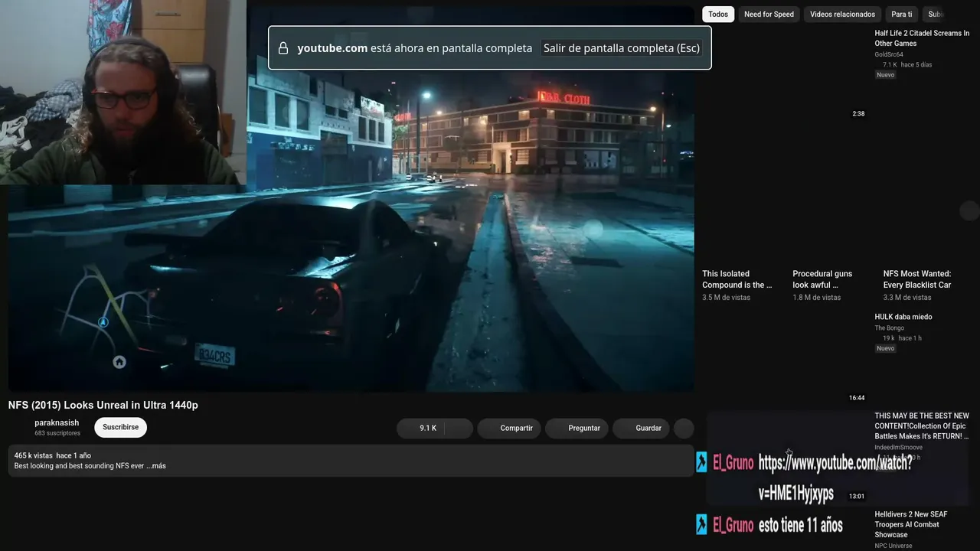Switch to the Para ti chip
Image resolution: width=980 pixels, height=551 pixels.
902,15
